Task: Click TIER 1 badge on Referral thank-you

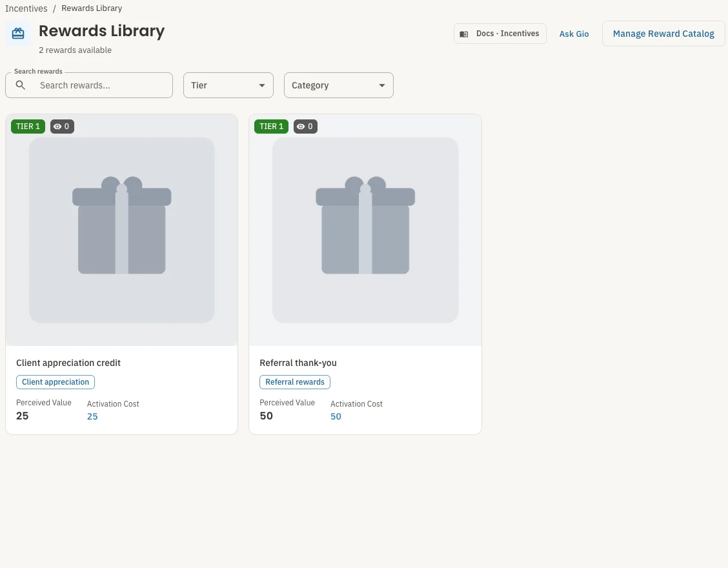Action: (x=271, y=127)
